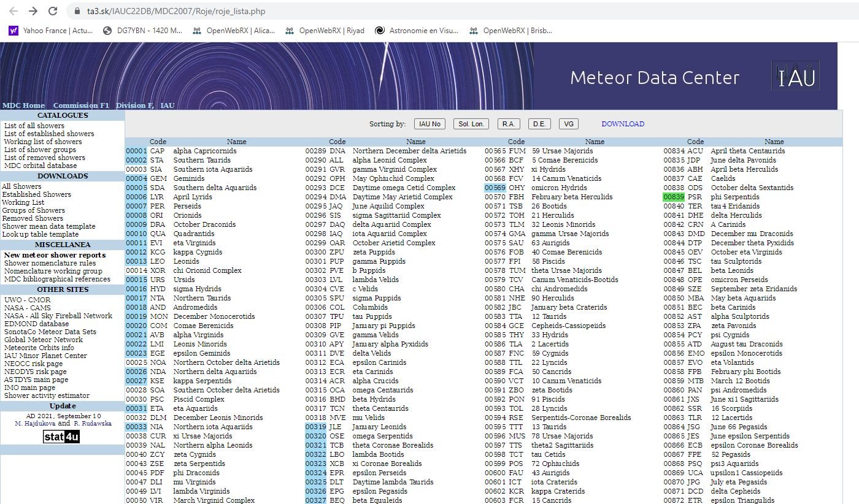The height and width of the screenshot is (504, 859).
Task: Visit EDMOND database
Action: [36, 324]
